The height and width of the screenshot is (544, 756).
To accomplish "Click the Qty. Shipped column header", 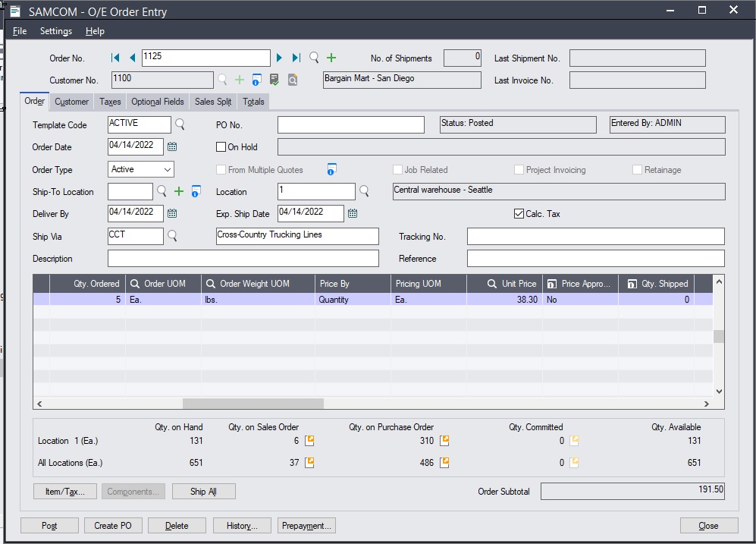I will point(656,284).
